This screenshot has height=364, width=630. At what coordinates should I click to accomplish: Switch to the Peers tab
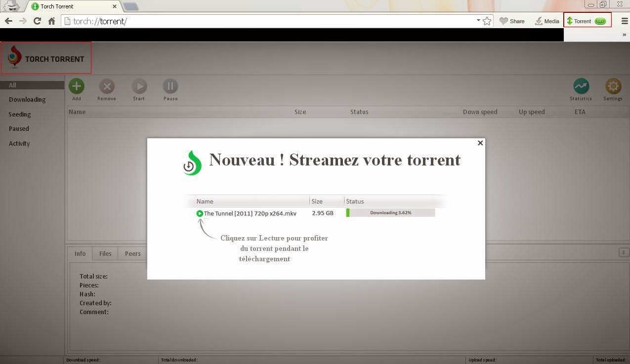(x=132, y=253)
